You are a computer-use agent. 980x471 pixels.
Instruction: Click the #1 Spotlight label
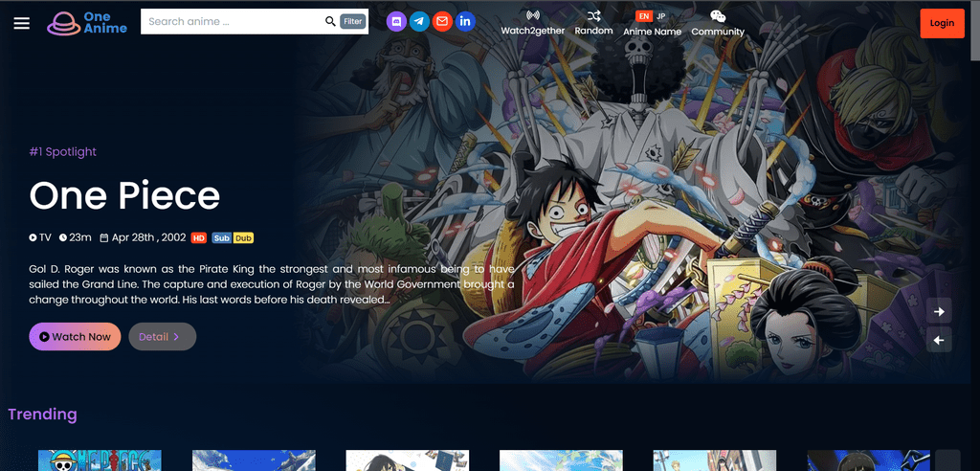tap(62, 151)
